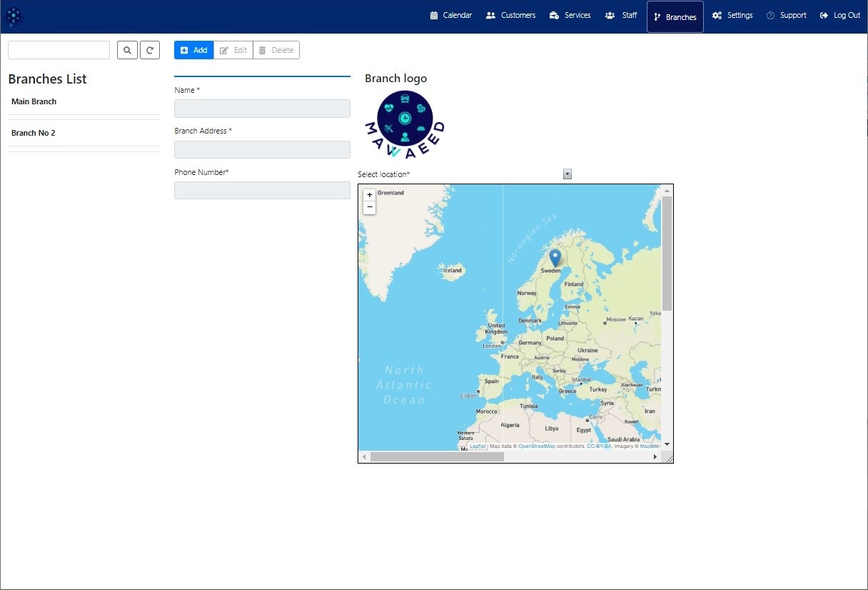Click the branch search text field

tap(59, 50)
